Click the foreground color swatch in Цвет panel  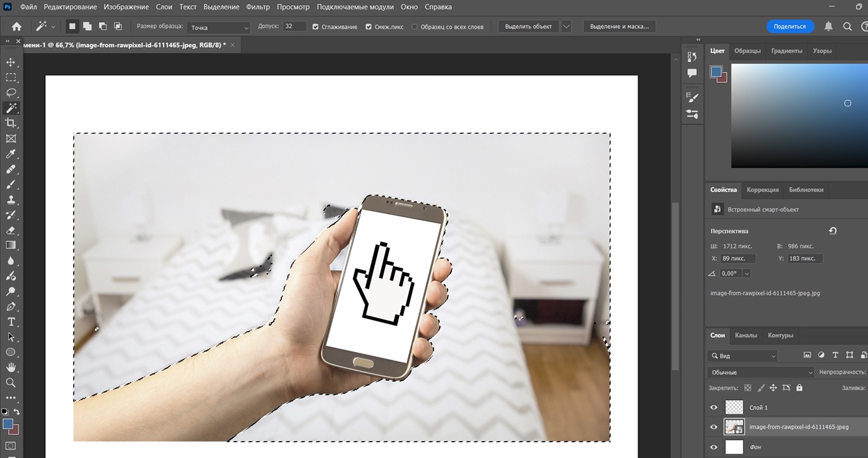pos(716,72)
